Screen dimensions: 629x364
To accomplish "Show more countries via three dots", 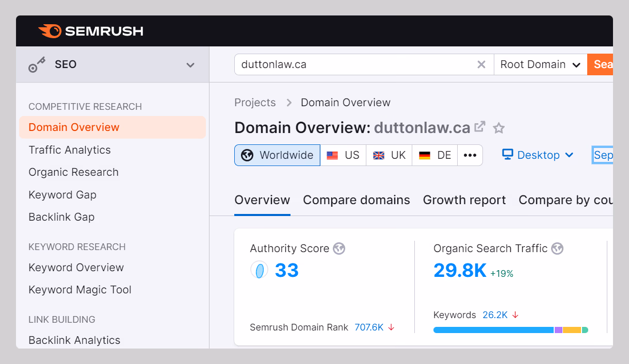I will [470, 155].
